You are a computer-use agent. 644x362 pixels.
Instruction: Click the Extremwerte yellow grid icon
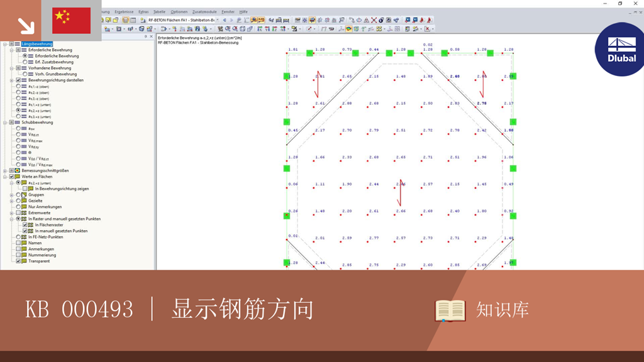point(25,213)
